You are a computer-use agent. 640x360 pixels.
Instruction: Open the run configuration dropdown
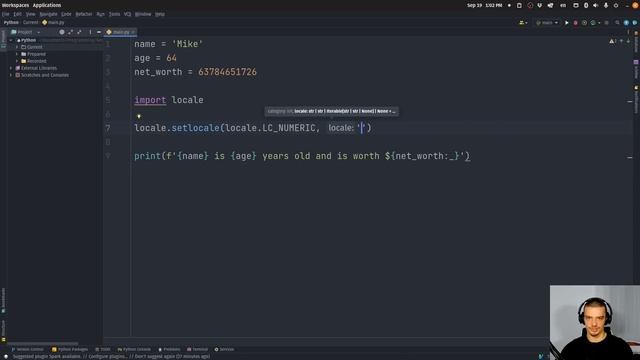click(547, 23)
